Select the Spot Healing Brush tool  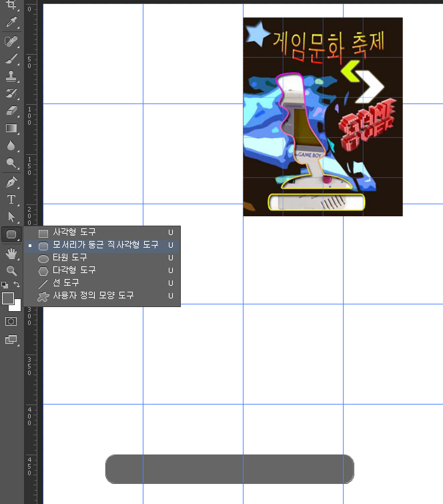(11, 41)
